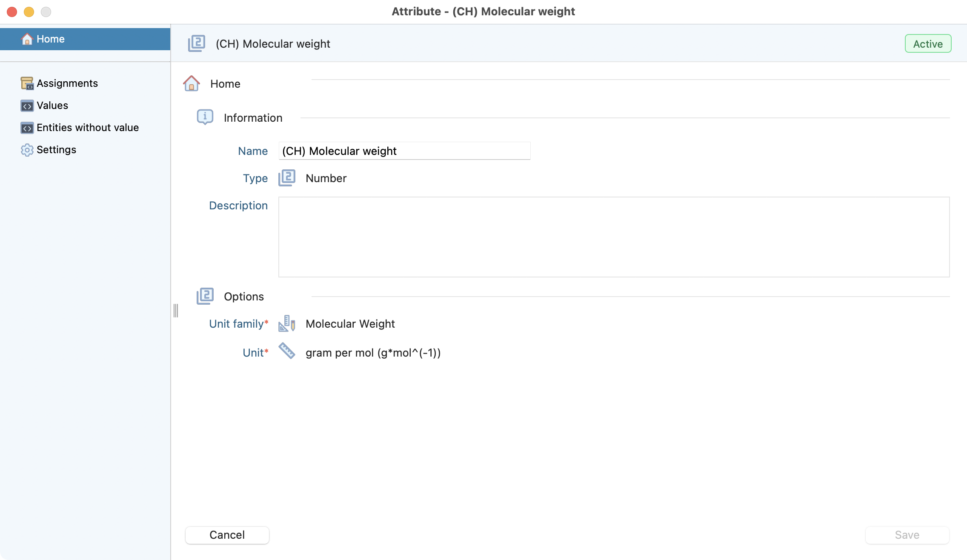
Task: Toggle the Active status badge
Action: 928,44
